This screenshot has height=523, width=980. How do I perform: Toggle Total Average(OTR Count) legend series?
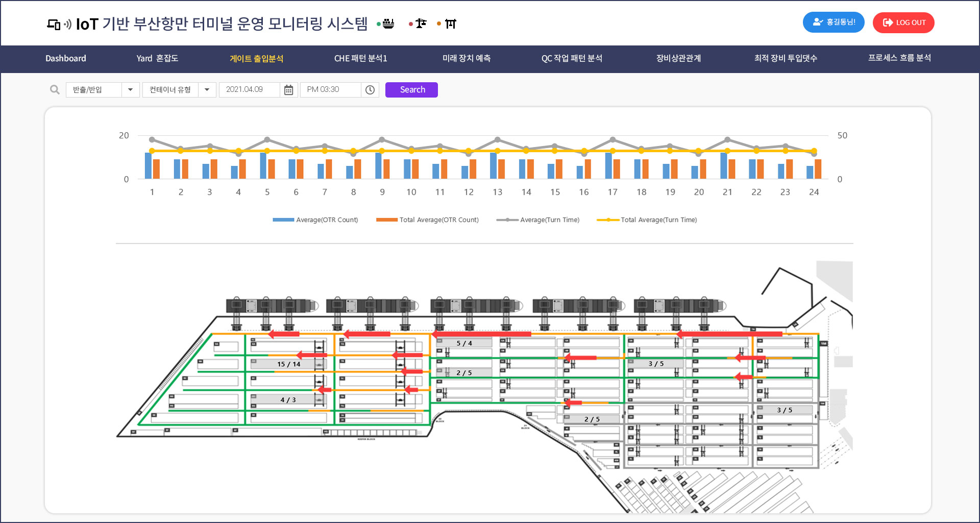pyautogui.click(x=427, y=220)
